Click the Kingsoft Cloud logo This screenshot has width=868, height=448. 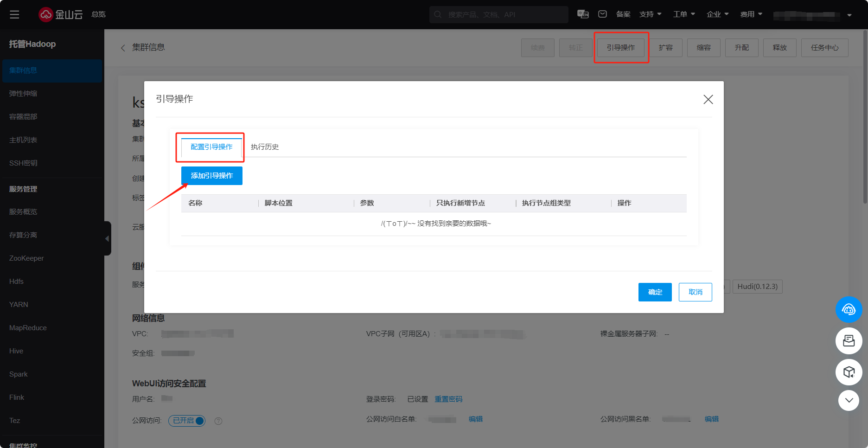(60, 15)
